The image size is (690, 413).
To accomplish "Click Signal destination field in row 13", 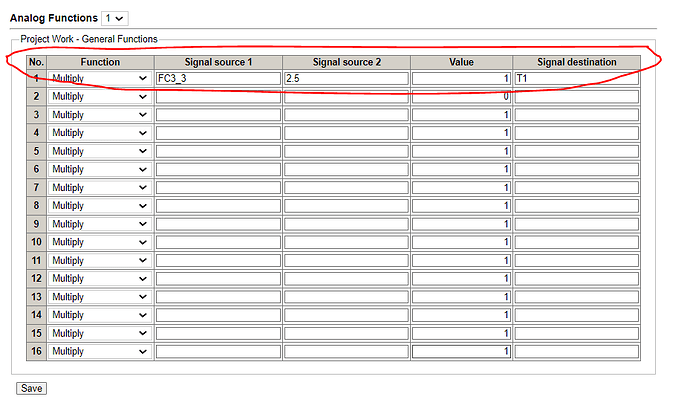I will point(576,297).
